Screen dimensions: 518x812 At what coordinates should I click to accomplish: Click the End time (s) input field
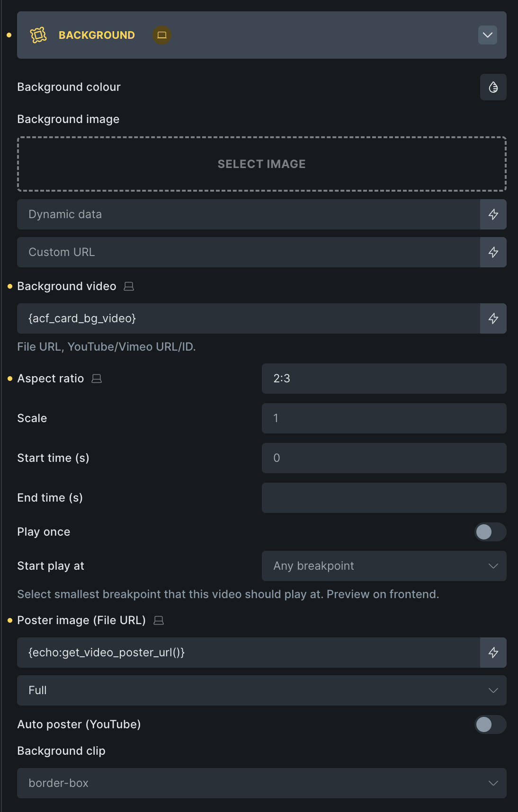(384, 498)
